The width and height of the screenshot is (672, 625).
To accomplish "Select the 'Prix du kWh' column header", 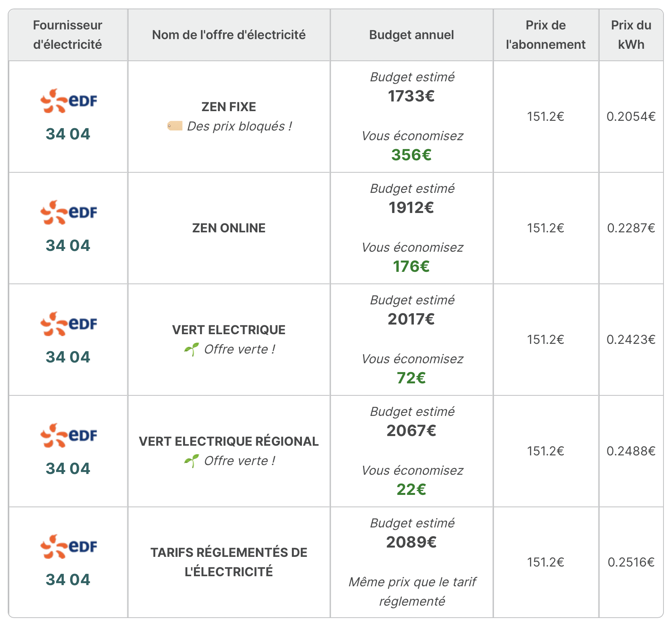I will 631,35.
